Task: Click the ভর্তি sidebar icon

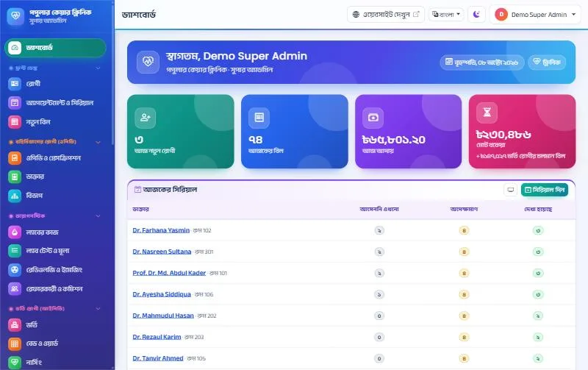Action: click(x=15, y=324)
